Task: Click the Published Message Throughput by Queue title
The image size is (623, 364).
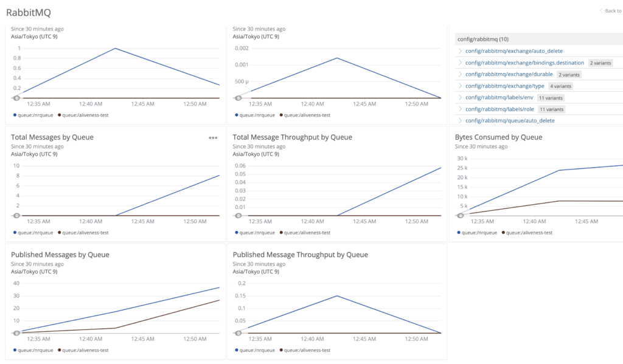Action: (300, 255)
